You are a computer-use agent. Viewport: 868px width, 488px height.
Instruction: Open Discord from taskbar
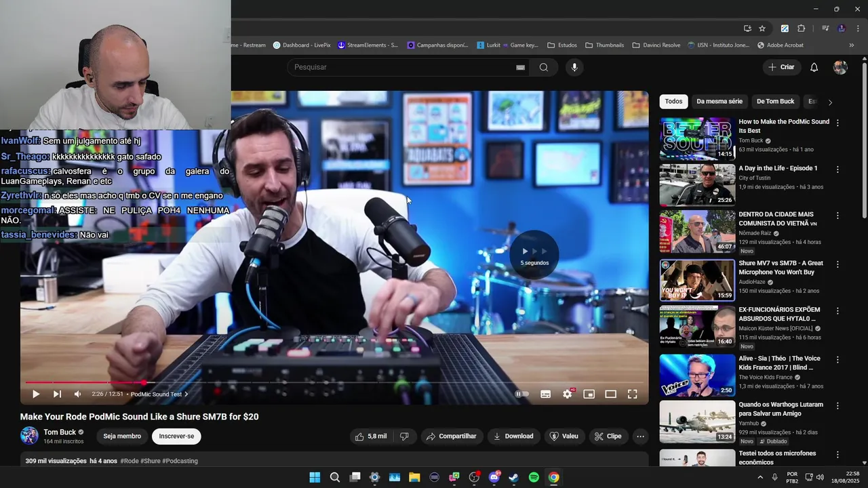tap(494, 477)
